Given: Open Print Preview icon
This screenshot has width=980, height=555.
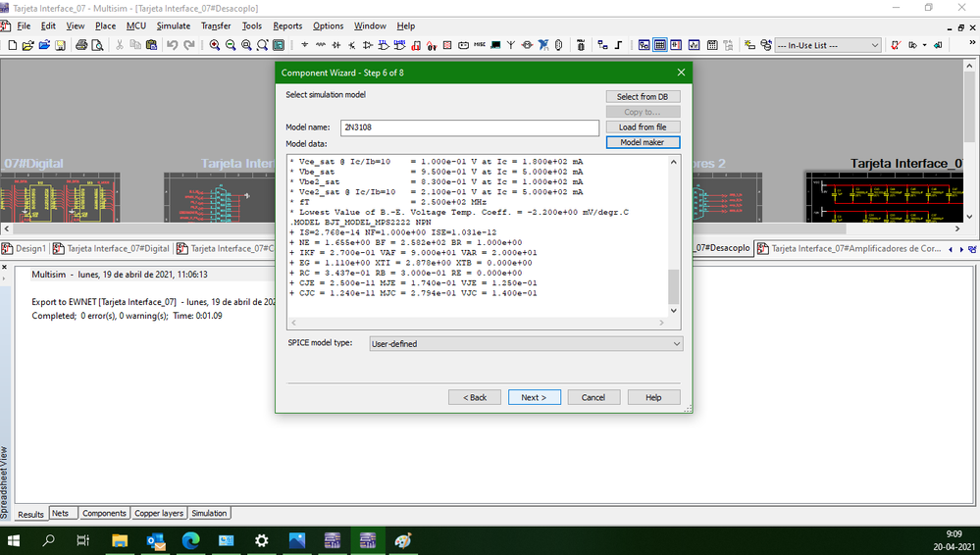Looking at the screenshot, I should 97,45.
